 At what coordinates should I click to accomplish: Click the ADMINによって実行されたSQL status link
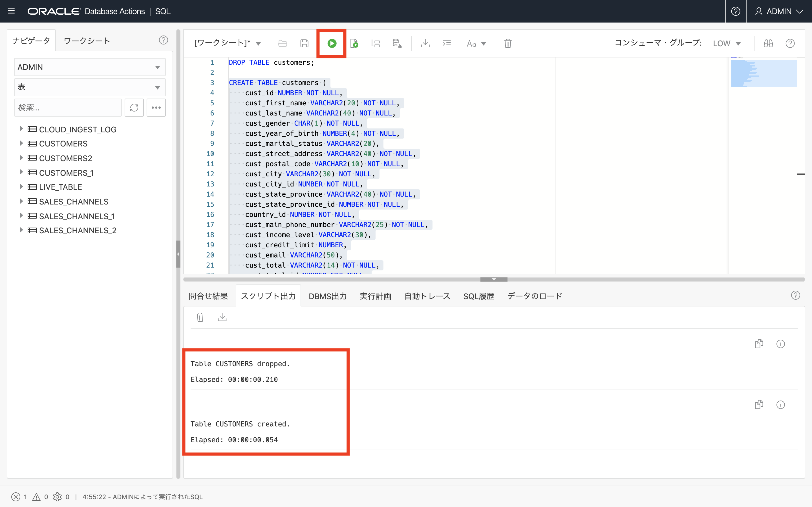(x=142, y=497)
